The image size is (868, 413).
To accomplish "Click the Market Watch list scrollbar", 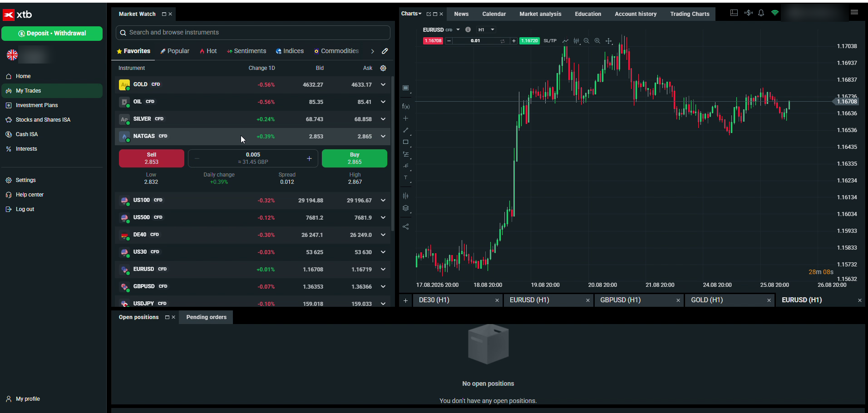I will [x=392, y=154].
